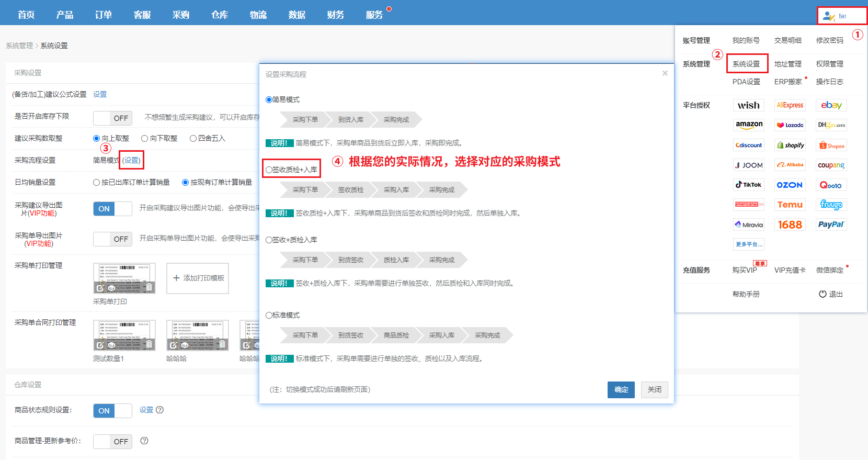This screenshot has width=868, height=460.
Task: Click 设置 link for 建议公式设置
Action: click(100, 94)
